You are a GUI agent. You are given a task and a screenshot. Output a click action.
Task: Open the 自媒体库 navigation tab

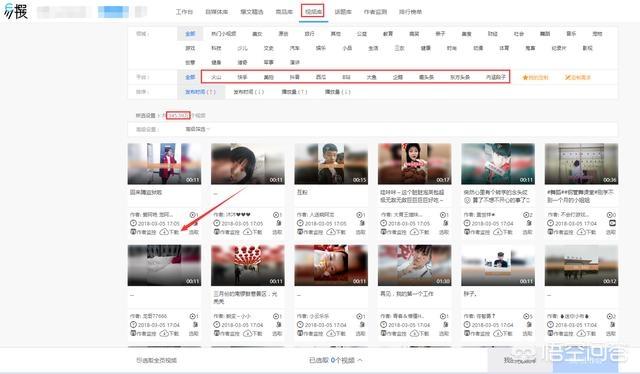click(x=217, y=12)
